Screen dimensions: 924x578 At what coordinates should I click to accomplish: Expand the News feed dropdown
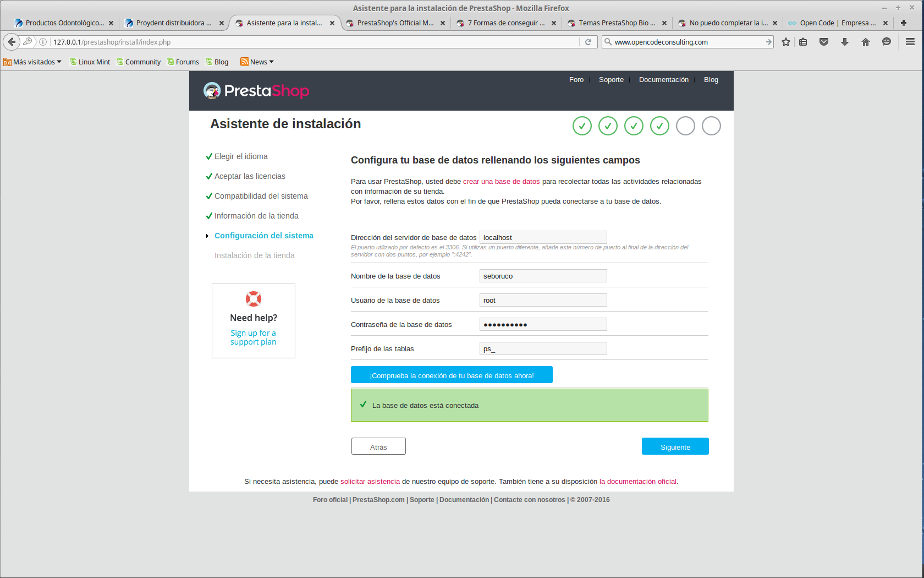[x=257, y=62]
